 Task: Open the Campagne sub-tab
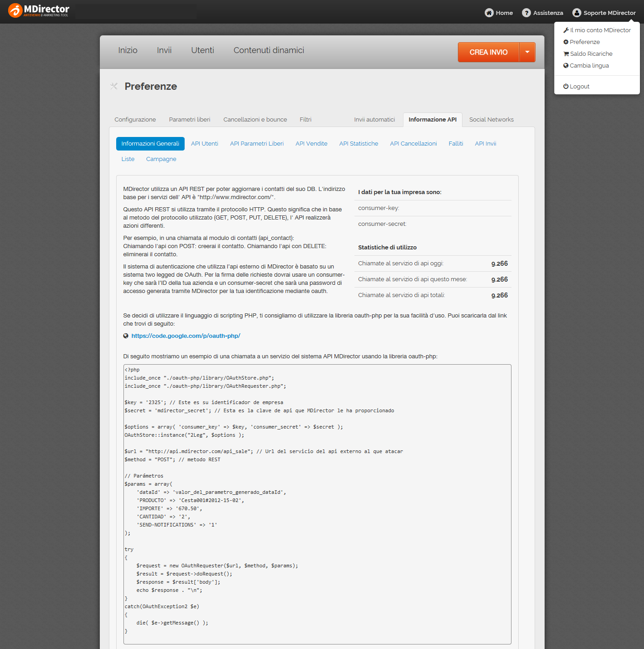[161, 159]
